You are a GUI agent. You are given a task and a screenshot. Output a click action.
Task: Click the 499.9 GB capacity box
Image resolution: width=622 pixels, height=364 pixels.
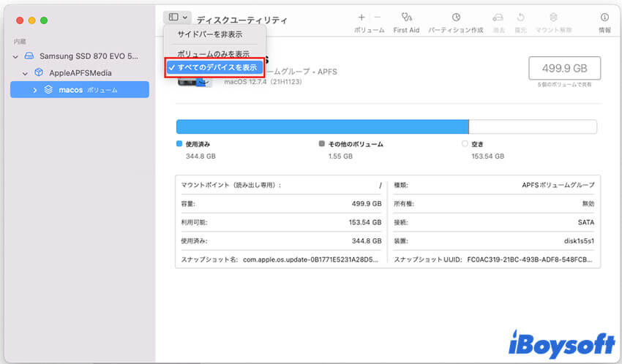[x=564, y=68]
